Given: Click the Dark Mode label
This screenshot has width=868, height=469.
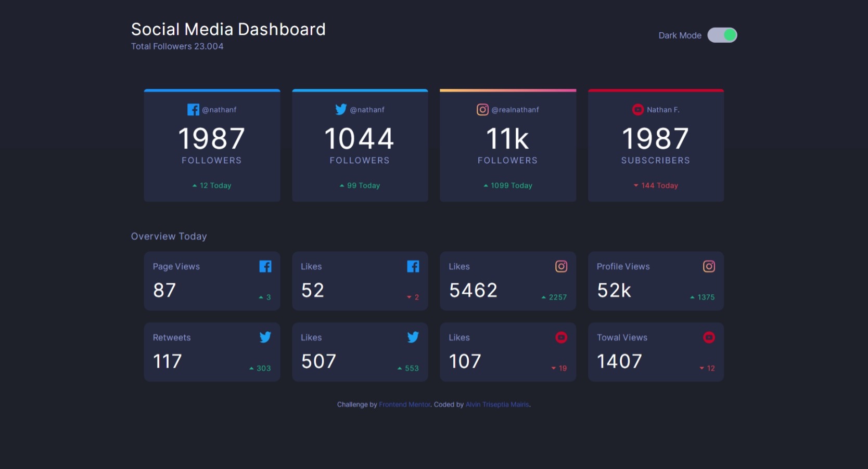Looking at the screenshot, I should (x=680, y=35).
